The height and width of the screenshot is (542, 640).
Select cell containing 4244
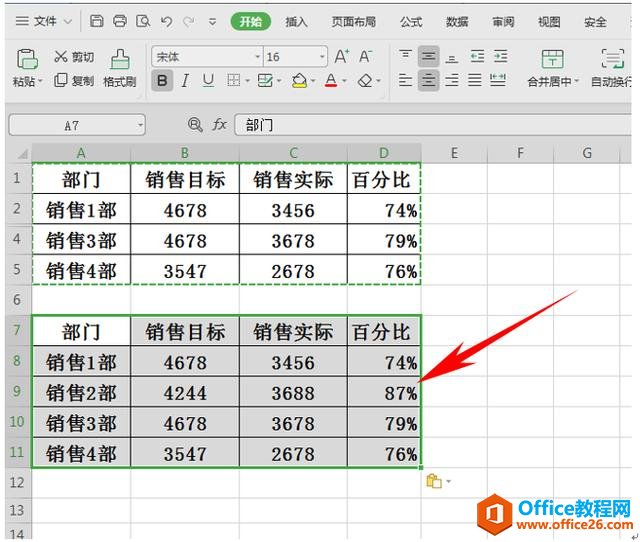(x=185, y=392)
